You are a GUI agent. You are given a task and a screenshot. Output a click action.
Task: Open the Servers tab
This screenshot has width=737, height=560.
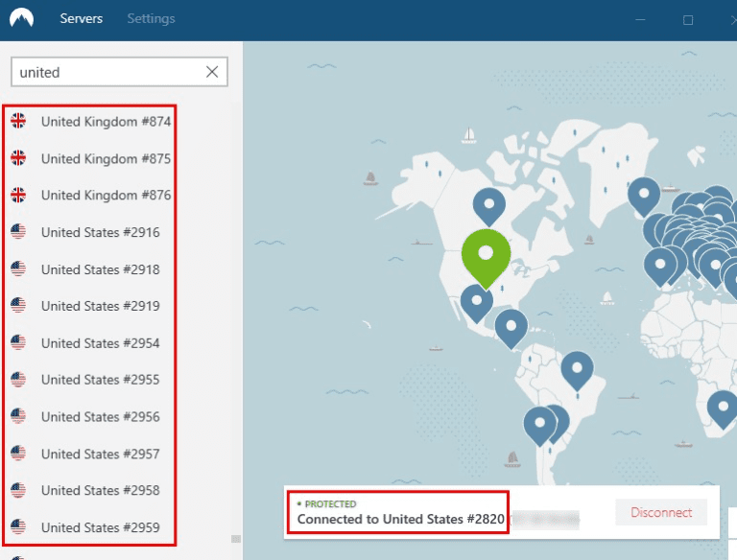[x=82, y=19]
